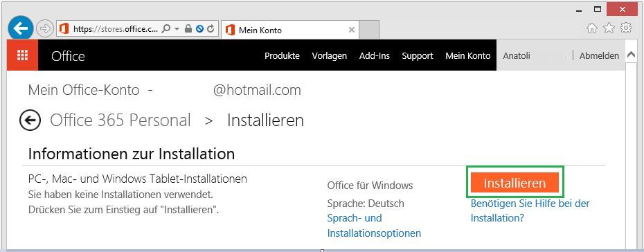644x252 pixels.
Task: Open the Office app launcher grid
Action: (x=23, y=55)
